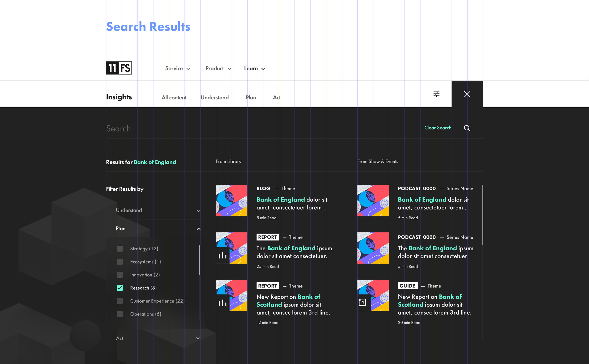Click the 11FS logo

pos(119,68)
